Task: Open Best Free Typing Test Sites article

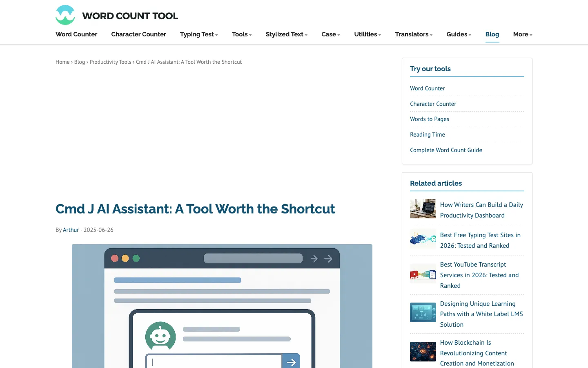Action: pos(480,240)
